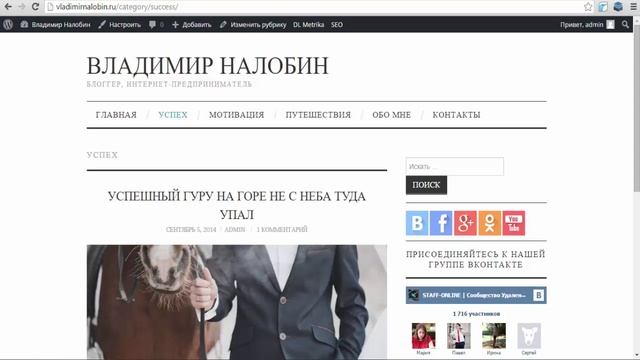Click the browser forward arrow
The width and height of the screenshot is (640, 360).
point(22,7)
